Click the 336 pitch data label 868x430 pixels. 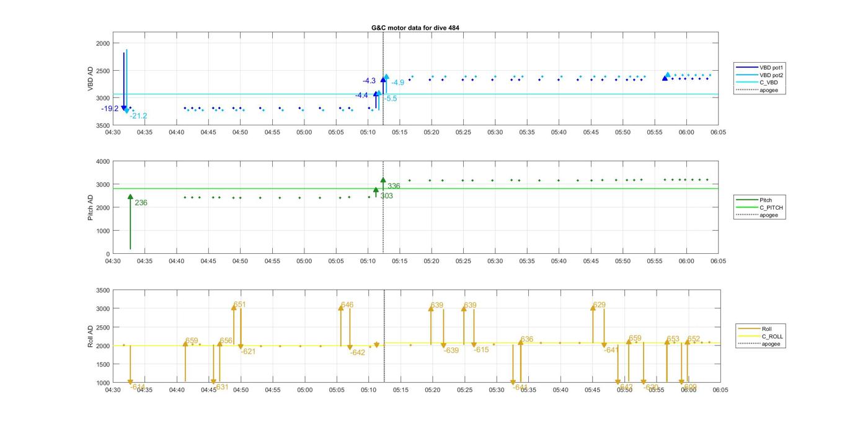coord(394,186)
